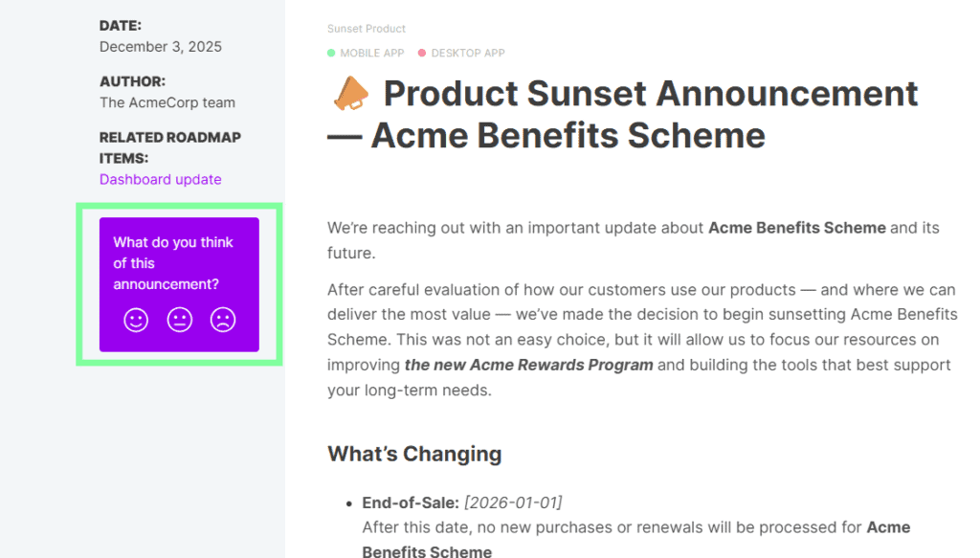Open the Dashboard update roadmap link

pos(160,179)
